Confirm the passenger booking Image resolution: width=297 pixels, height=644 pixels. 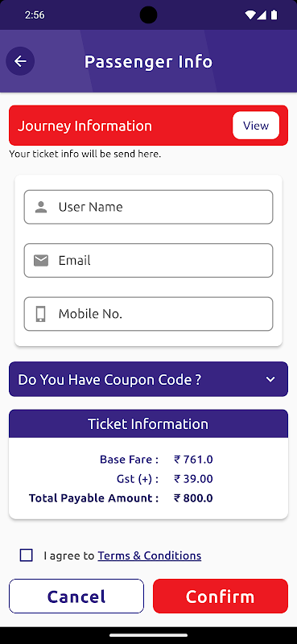[221, 596]
